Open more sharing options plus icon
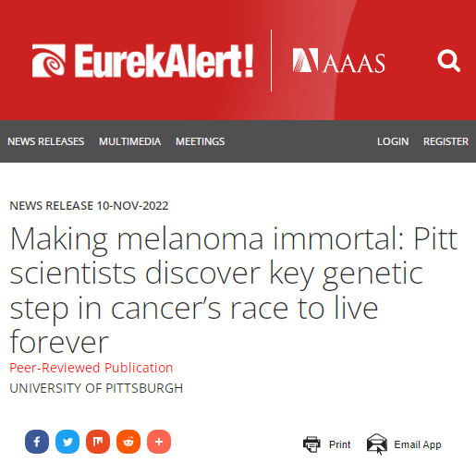476x462 pixels. tap(159, 442)
